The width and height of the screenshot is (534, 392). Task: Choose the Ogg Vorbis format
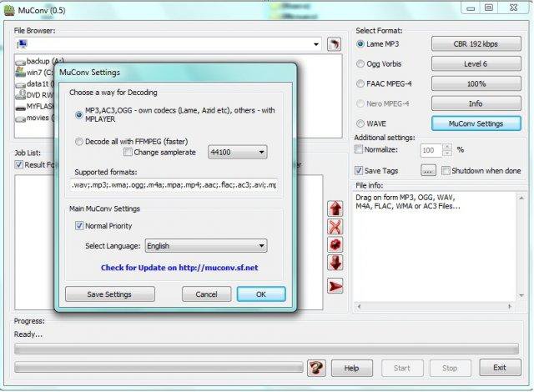pos(360,63)
